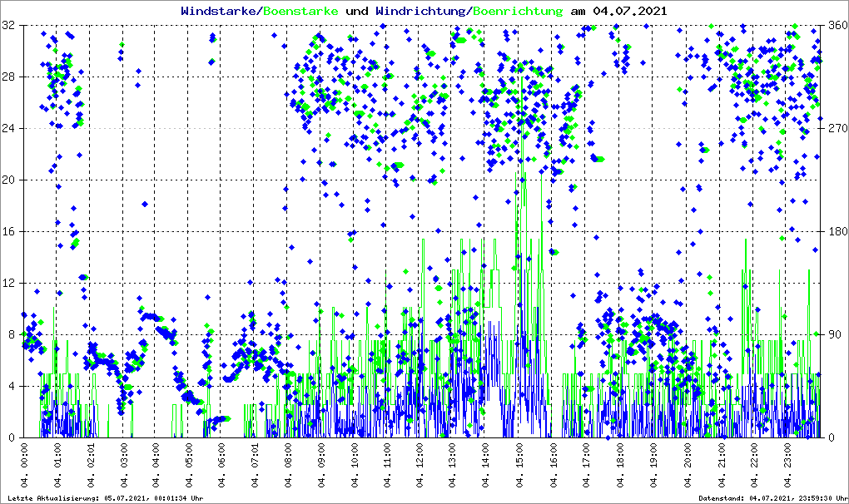Click the 'Datenstand' timestamp footer text
The width and height of the screenshot is (849, 504).
click(x=773, y=498)
